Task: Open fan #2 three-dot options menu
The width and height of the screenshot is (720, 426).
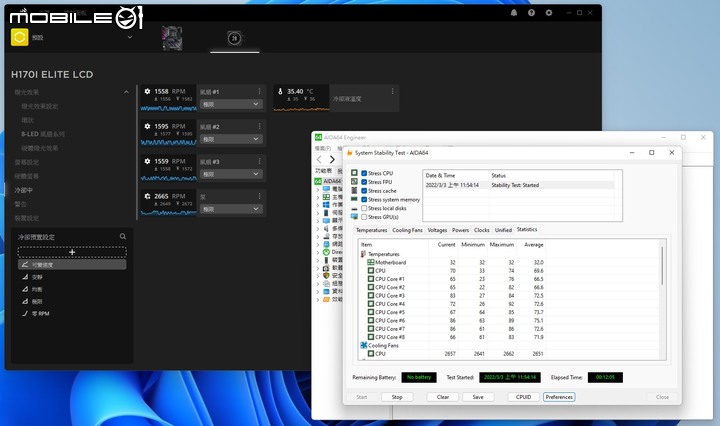Action: [x=259, y=126]
